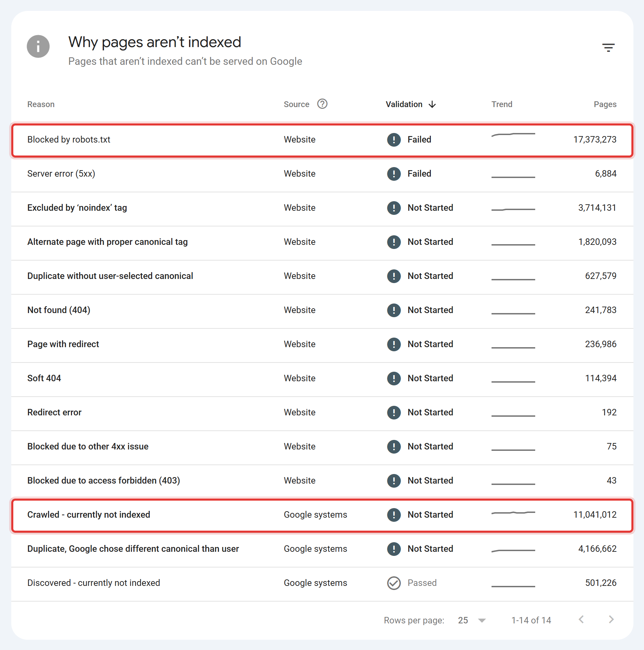
Task: Click the 17,373,273 pages count
Action: point(595,139)
